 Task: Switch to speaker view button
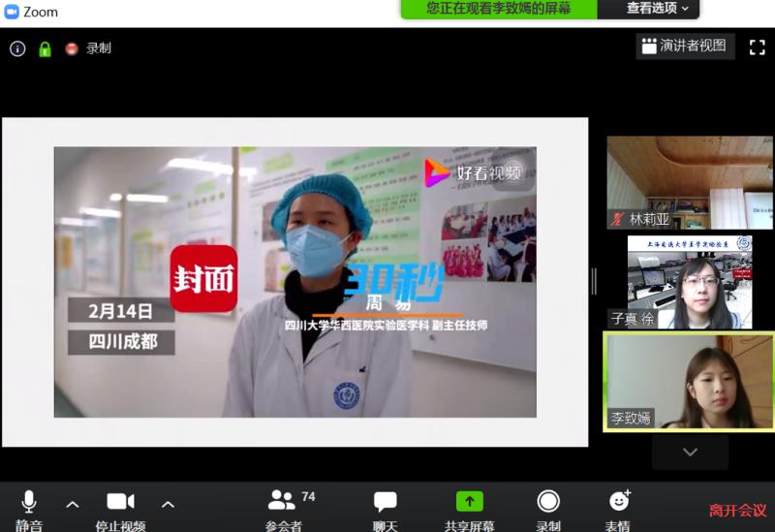pos(685,47)
